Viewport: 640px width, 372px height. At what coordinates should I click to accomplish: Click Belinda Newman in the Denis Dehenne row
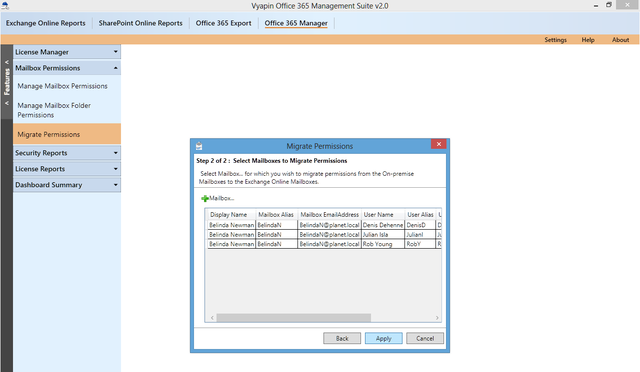(x=231, y=225)
